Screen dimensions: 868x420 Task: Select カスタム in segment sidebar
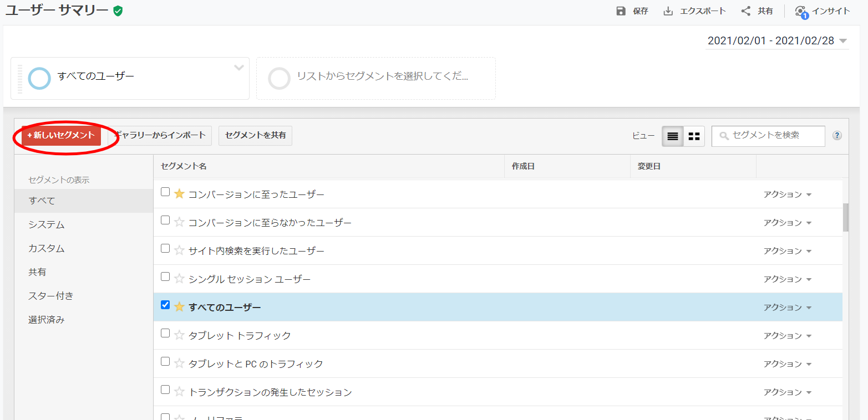pos(47,248)
